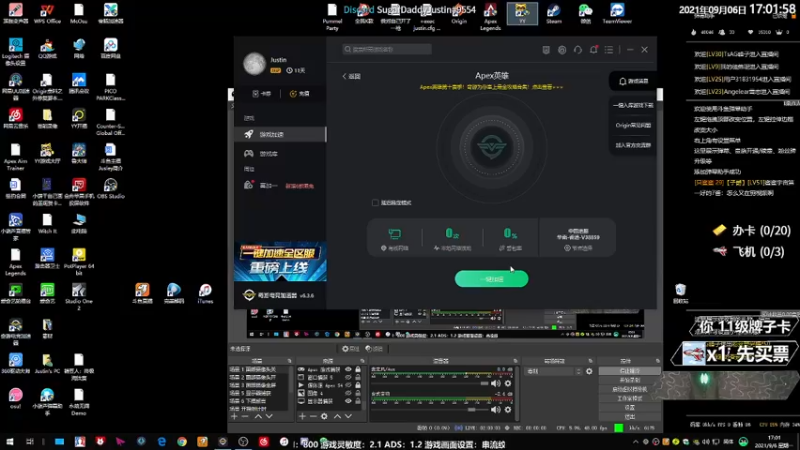Click the OBS stop streaming button

(629, 371)
